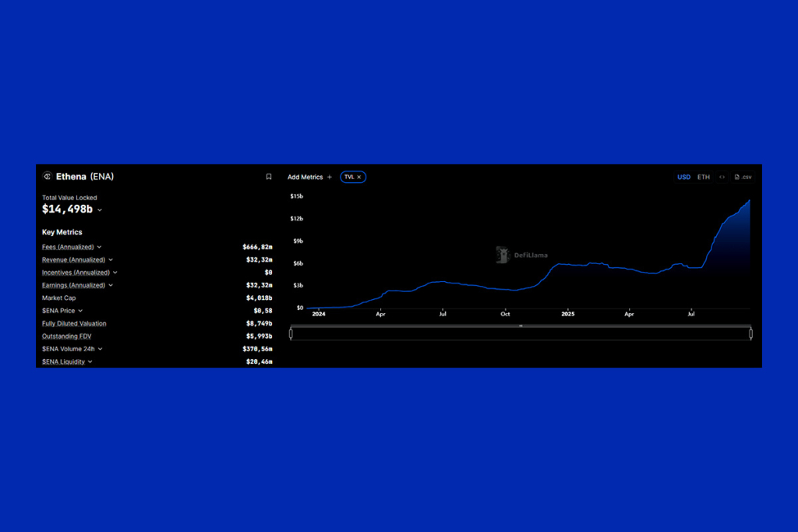The width and height of the screenshot is (798, 532).
Task: Select the Revenue (Annualized) metric entry
Action: coord(73,259)
